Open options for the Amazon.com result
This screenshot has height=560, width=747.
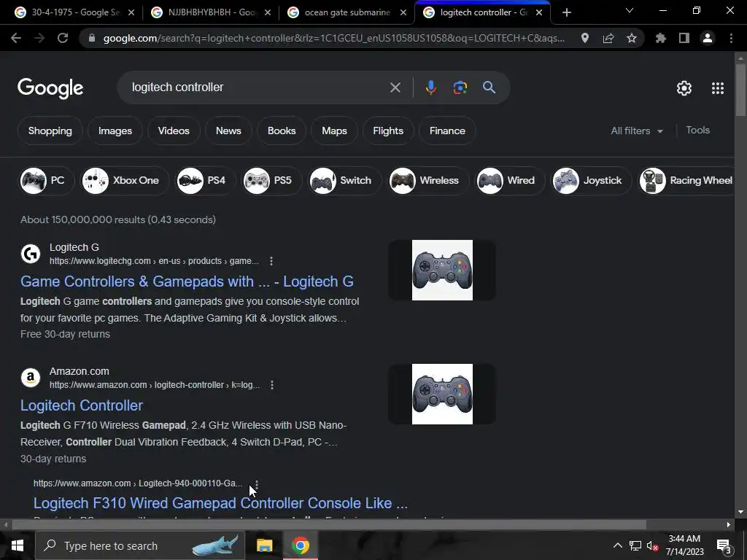[x=272, y=385]
